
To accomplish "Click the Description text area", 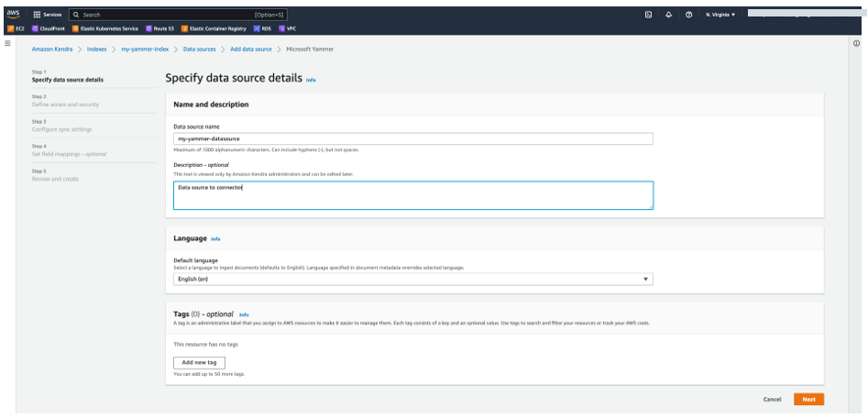I will 413,195.
